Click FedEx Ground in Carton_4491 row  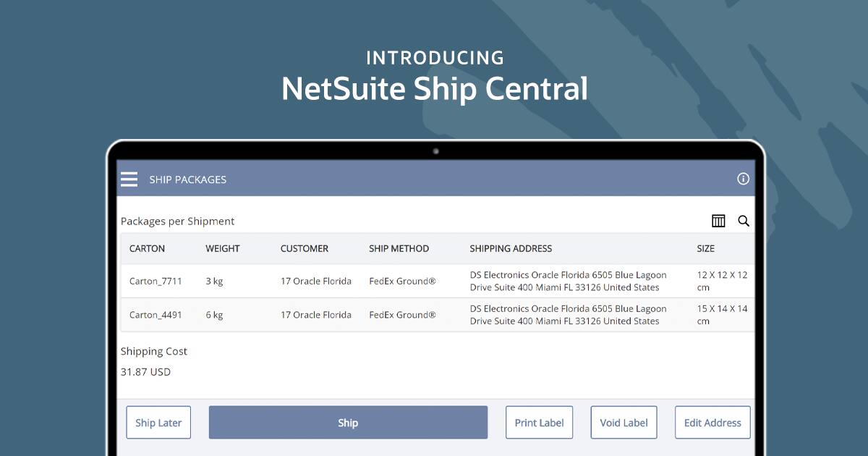(402, 315)
